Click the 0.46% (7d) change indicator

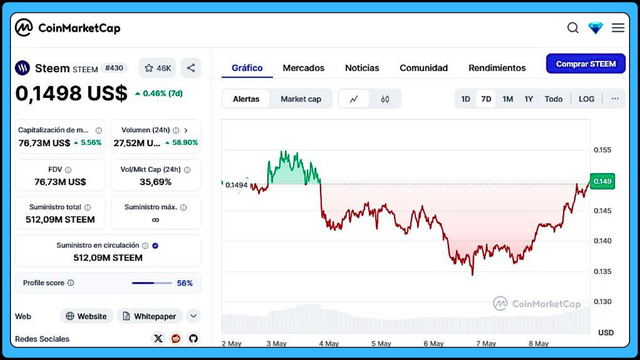[x=159, y=93]
